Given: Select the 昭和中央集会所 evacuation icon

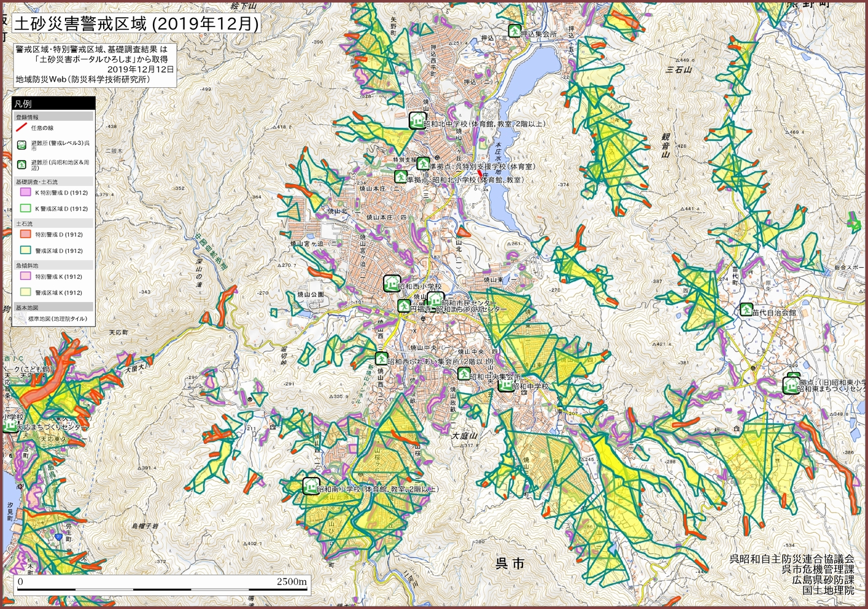Looking at the screenshot, I should tap(463, 374).
